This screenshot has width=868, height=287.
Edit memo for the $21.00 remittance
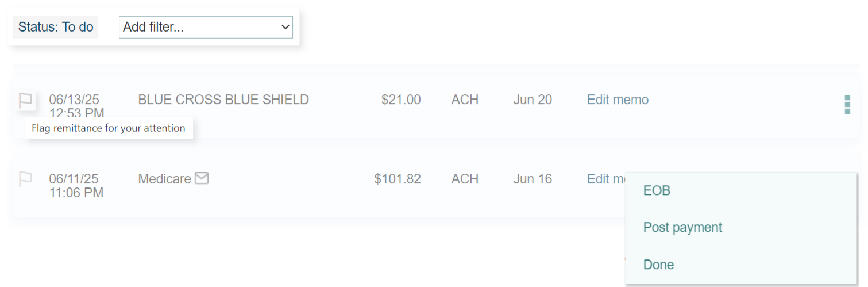tap(618, 100)
